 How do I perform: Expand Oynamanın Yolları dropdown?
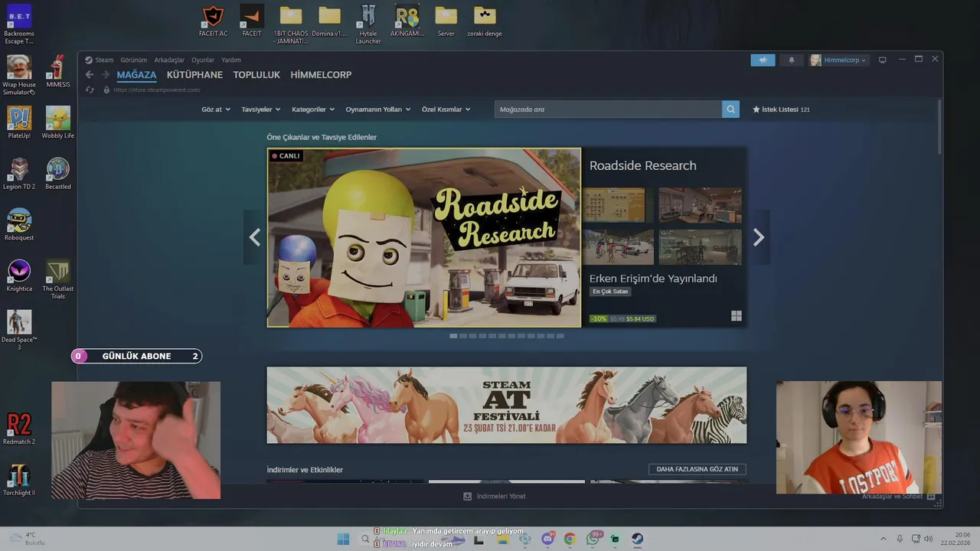coord(378,109)
